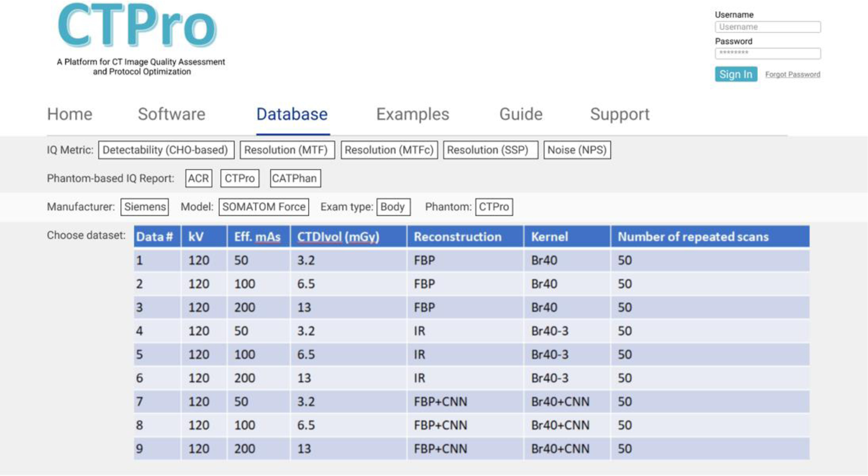The height and width of the screenshot is (476, 868).
Task: Select dataset row number 1
Action: click(472, 260)
